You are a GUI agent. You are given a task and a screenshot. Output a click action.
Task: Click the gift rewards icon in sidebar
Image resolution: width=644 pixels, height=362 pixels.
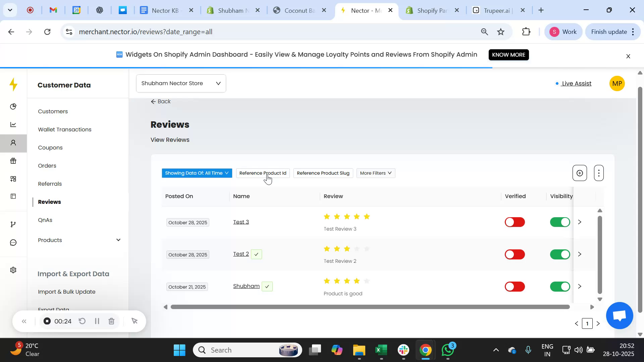tap(13, 161)
